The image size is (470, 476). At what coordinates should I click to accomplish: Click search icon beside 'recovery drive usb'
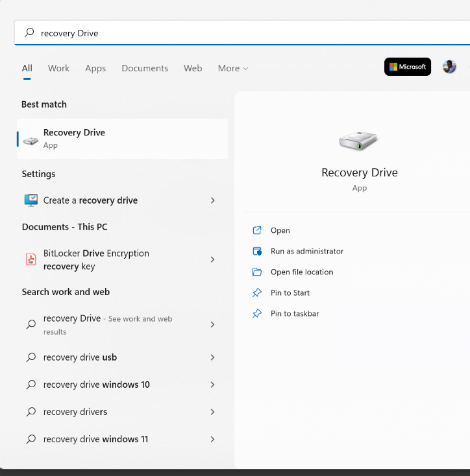click(31, 357)
